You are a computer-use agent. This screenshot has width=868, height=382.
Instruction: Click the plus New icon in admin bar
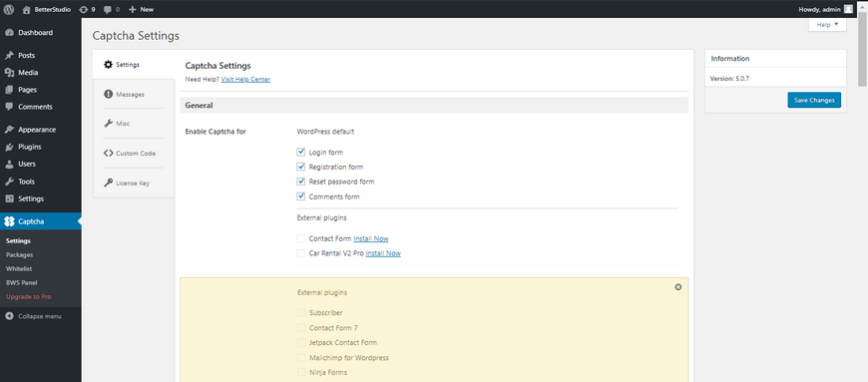coord(133,9)
